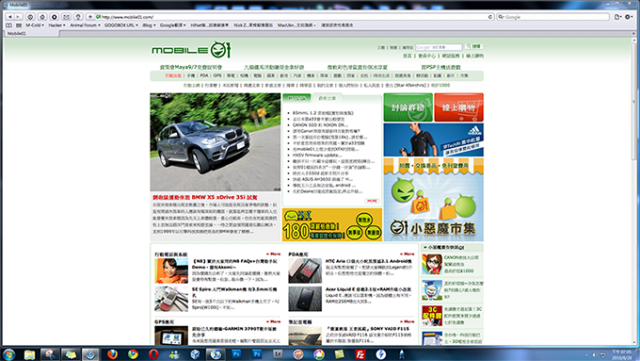Open the Nick Z bookmark in the bookmarks bar
640x361 pixels.
pos(253,25)
